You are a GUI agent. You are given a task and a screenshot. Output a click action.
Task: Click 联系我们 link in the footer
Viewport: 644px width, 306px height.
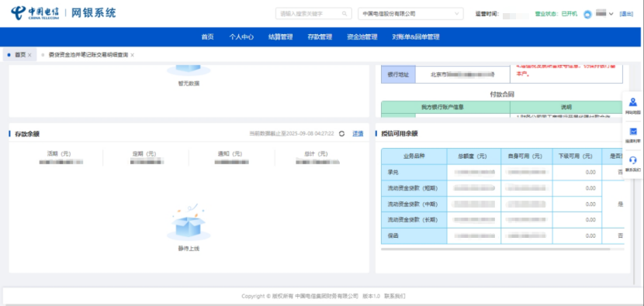395,296
